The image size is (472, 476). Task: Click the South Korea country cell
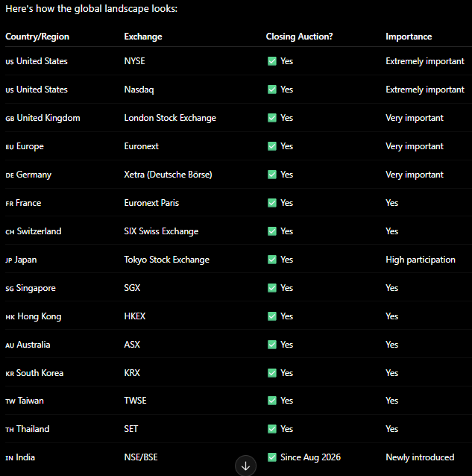point(34,373)
